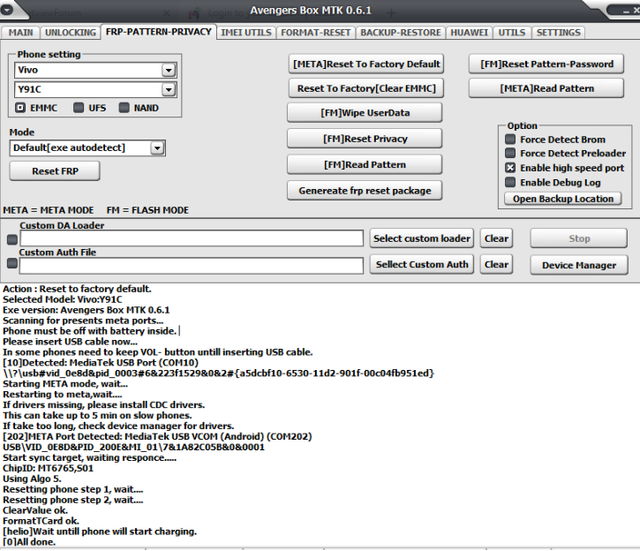Select the NAND storage option
Image resolution: width=640 pixels, height=551 pixels.
pyautogui.click(x=124, y=108)
